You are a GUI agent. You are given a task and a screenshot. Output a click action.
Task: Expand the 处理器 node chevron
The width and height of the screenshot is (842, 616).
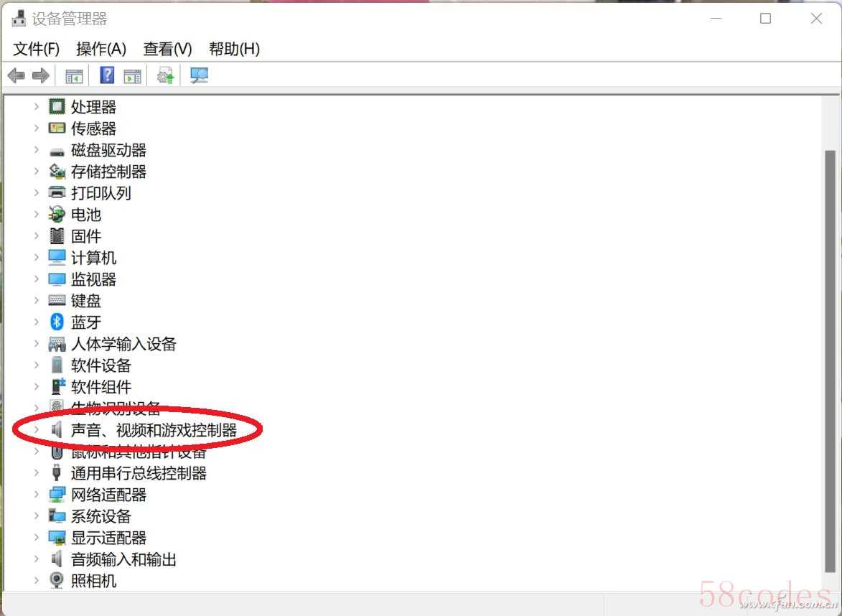pos(36,106)
